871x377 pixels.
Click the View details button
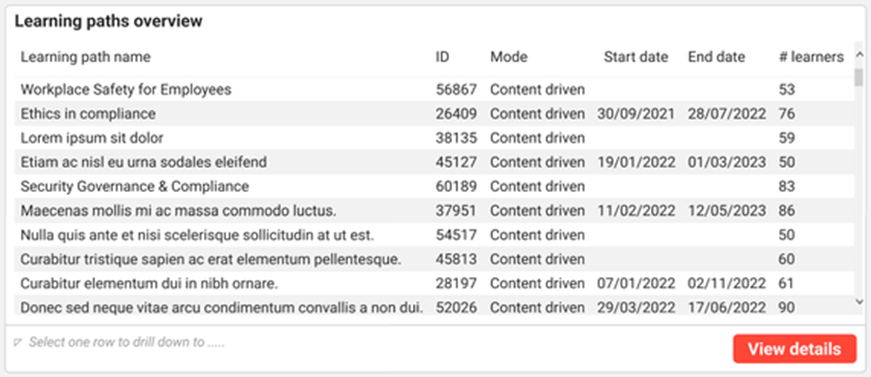[x=794, y=349]
